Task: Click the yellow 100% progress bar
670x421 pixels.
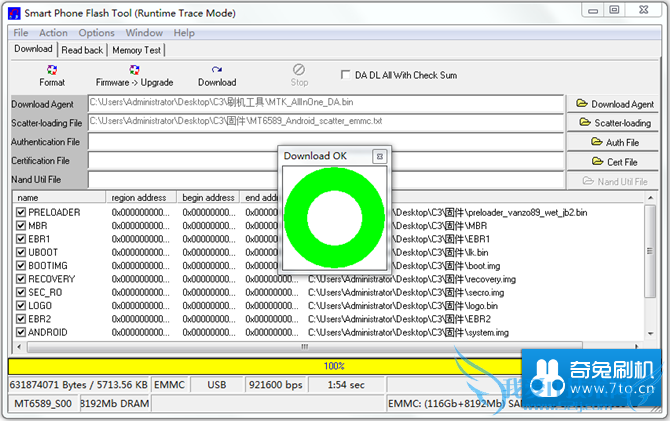Action: pyautogui.click(x=334, y=366)
